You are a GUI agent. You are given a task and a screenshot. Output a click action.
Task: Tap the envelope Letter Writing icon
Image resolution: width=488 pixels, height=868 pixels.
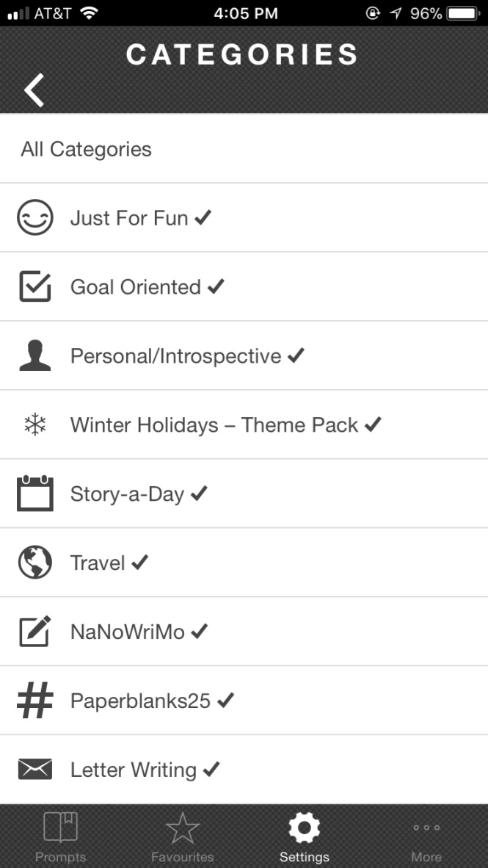coord(35,770)
